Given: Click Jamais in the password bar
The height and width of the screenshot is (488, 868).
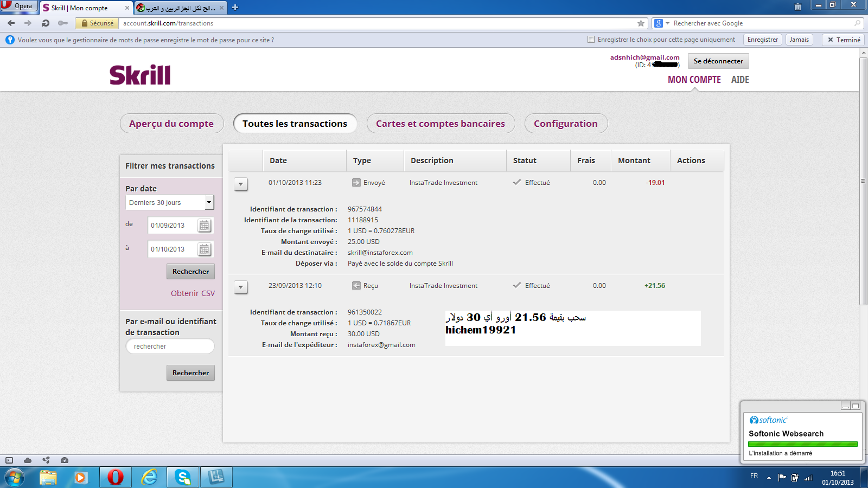Looking at the screenshot, I should pyautogui.click(x=799, y=40).
